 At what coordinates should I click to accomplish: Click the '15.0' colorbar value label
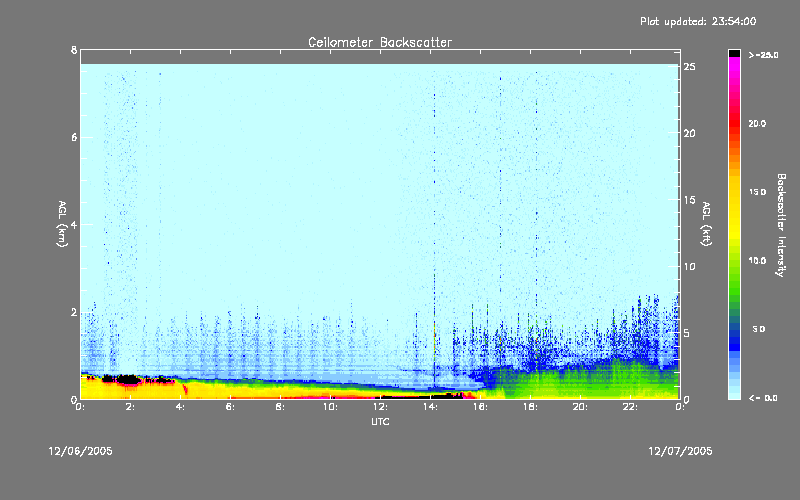(x=757, y=192)
